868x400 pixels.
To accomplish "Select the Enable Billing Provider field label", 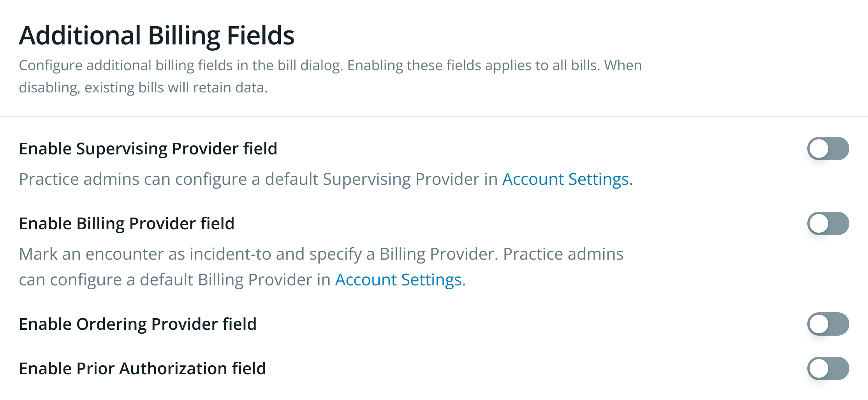I will (x=127, y=224).
